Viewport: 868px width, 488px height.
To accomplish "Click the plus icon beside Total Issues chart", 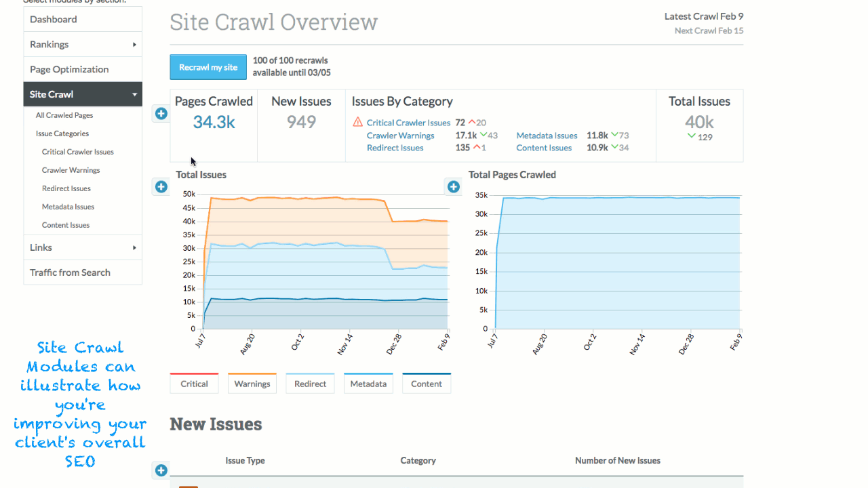I will pyautogui.click(x=161, y=186).
